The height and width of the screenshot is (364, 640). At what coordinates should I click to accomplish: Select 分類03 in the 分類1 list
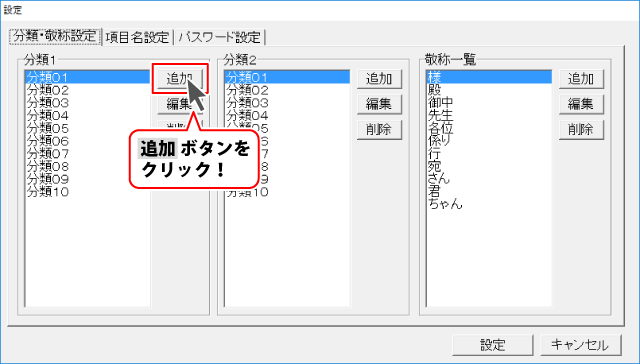[88, 103]
